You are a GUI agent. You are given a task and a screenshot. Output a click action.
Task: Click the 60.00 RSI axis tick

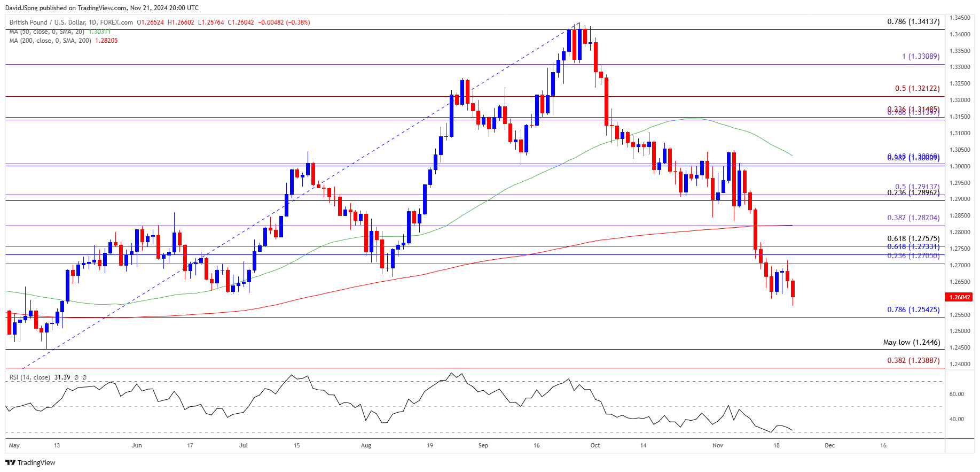[957, 394]
